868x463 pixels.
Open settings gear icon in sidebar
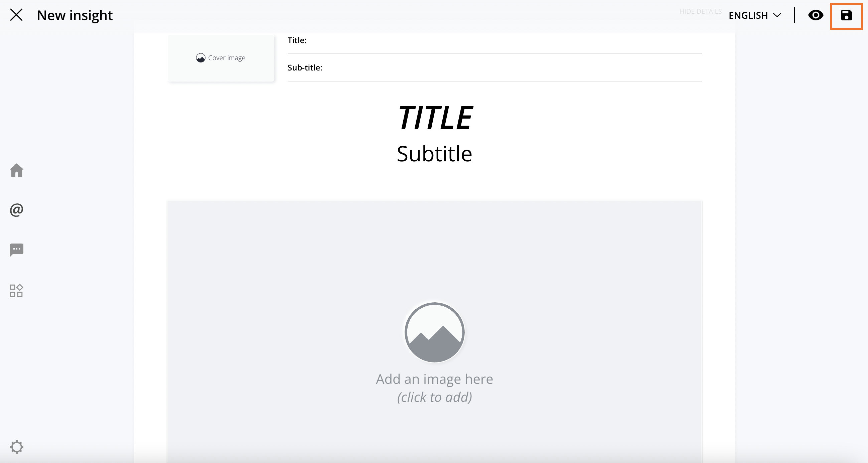click(16, 447)
